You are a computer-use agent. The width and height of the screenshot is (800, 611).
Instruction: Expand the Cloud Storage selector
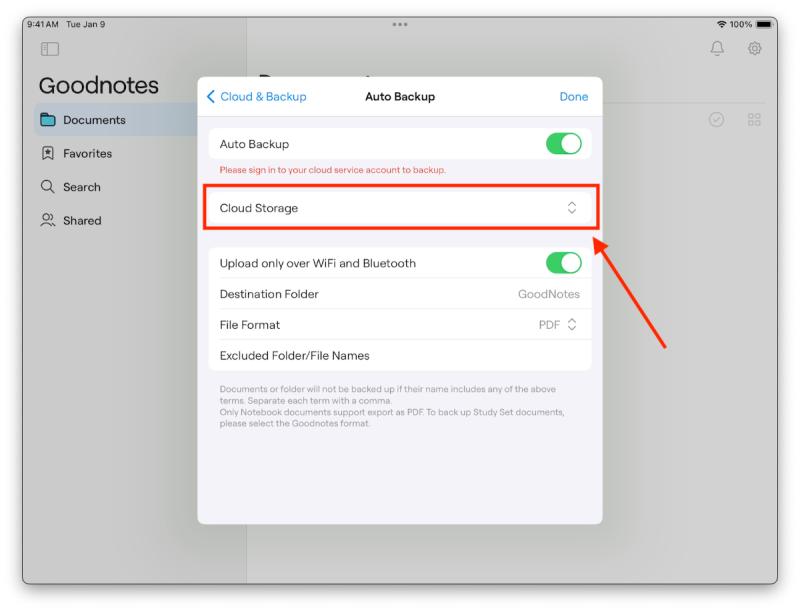coord(571,208)
